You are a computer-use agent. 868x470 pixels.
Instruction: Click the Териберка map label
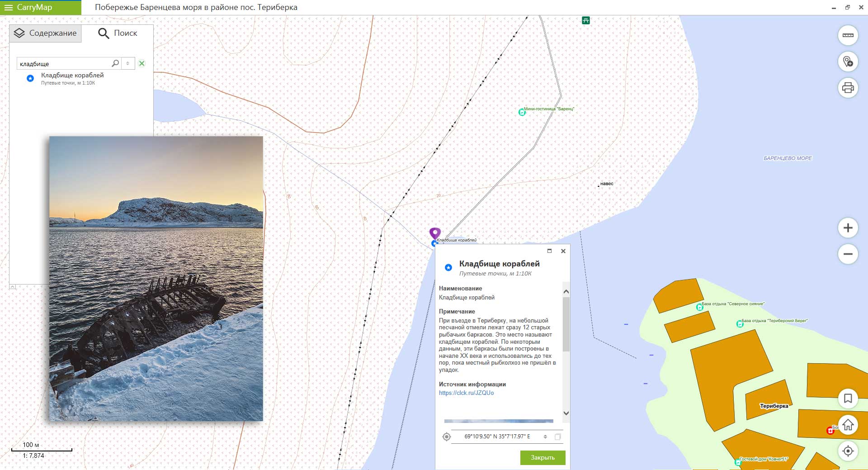[774, 406]
